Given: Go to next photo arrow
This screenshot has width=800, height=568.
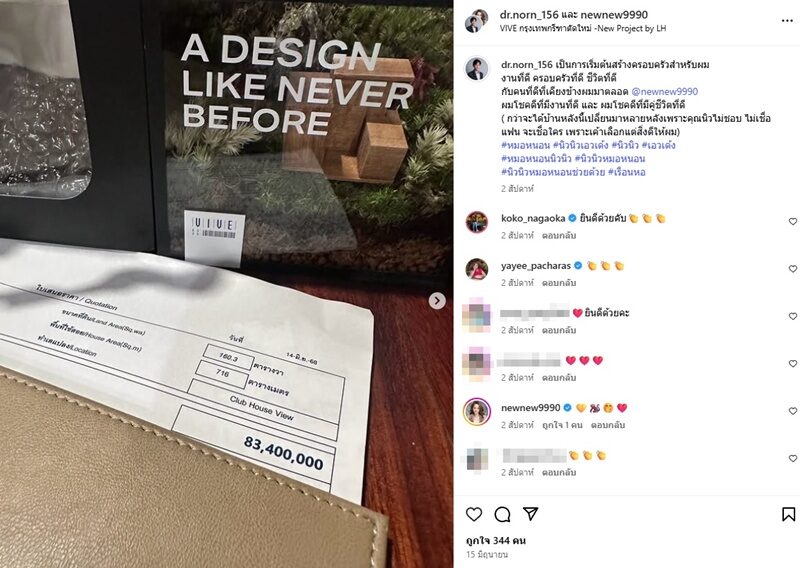Looking at the screenshot, I should (437, 301).
